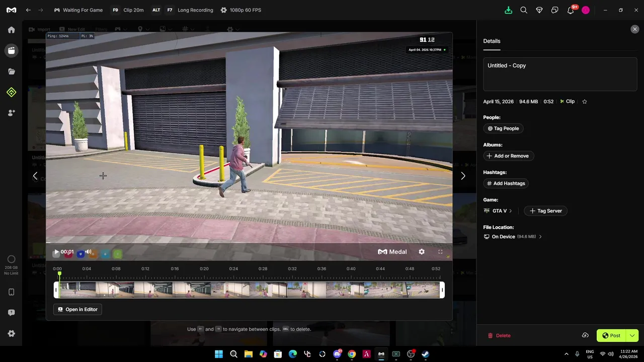Open the green diamond sidebar icon
Viewport: 644px width, 362px height.
pyautogui.click(x=11, y=92)
